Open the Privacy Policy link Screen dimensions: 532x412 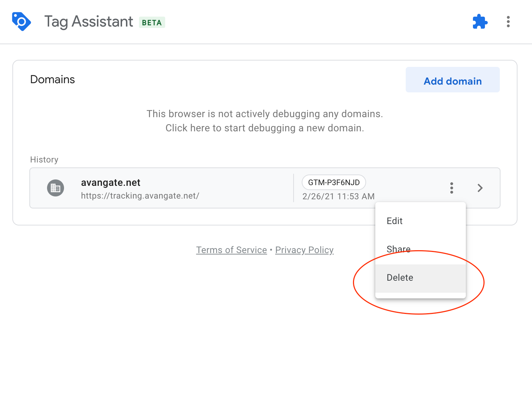click(x=304, y=250)
